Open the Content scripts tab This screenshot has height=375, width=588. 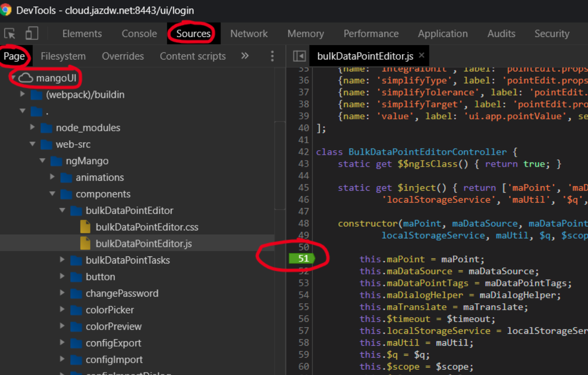[193, 56]
